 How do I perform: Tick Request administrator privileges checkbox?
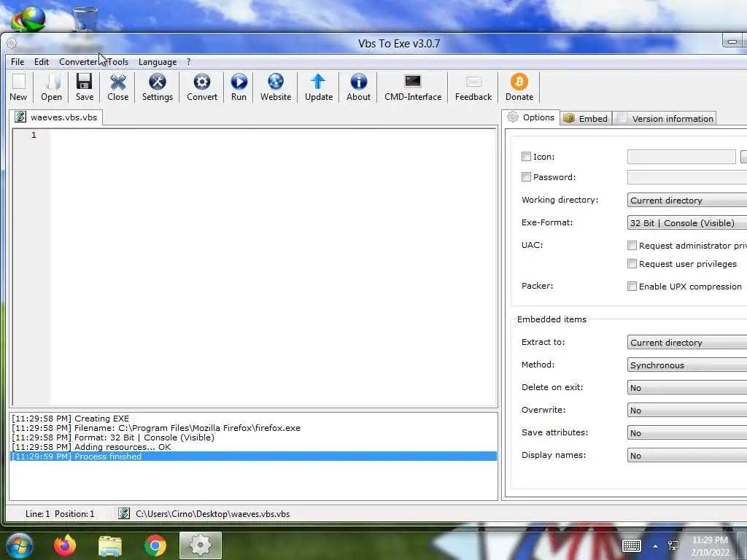tap(632, 245)
